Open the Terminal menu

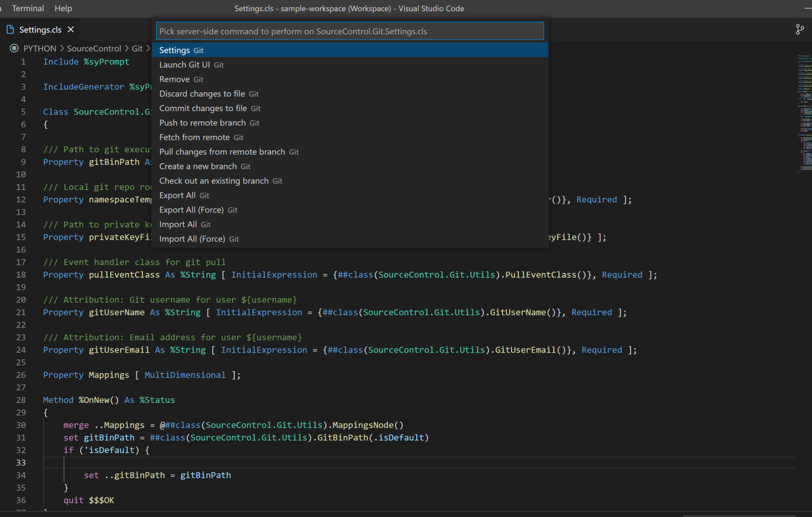click(x=27, y=8)
